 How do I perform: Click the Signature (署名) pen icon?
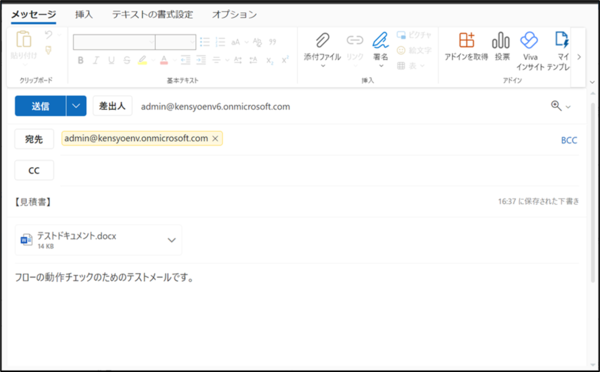coord(380,40)
